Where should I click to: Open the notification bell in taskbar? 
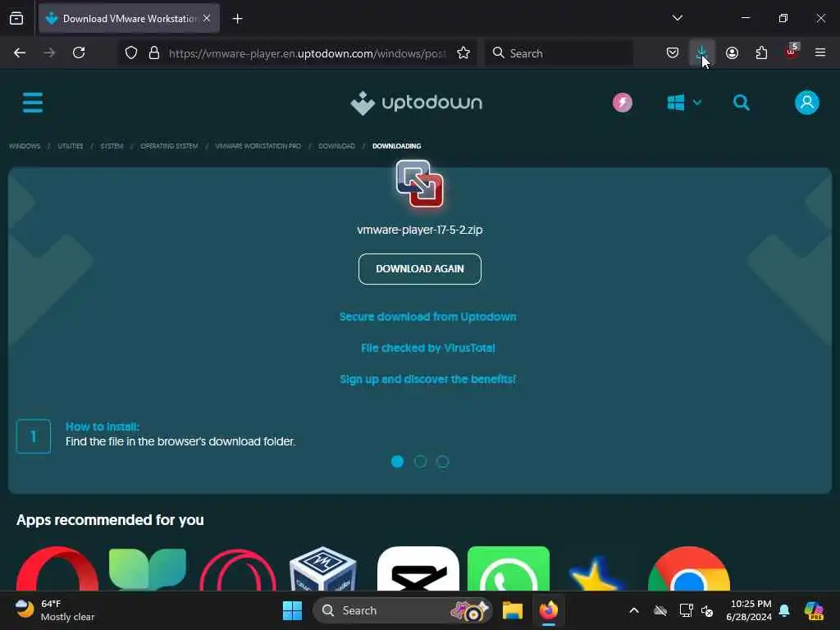(784, 610)
